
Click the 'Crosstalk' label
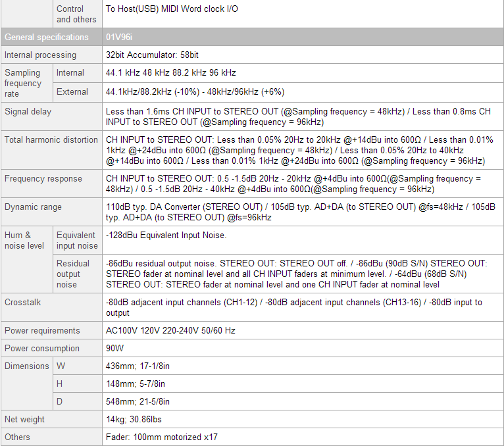[22, 303]
